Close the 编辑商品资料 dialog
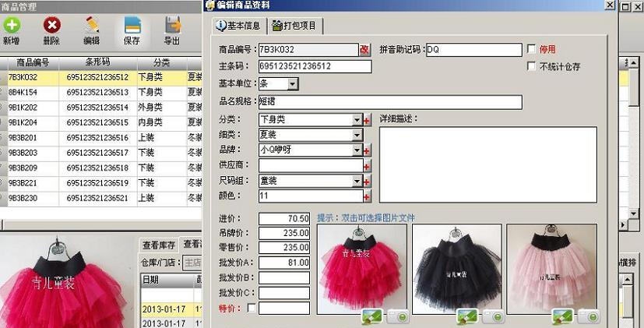Viewport: 644px width, 328px height. (x=610, y=5)
